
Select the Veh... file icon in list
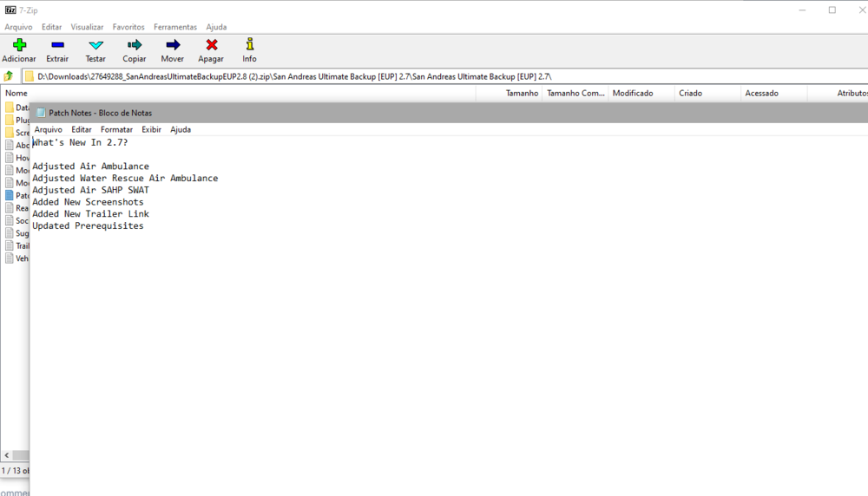(x=10, y=258)
